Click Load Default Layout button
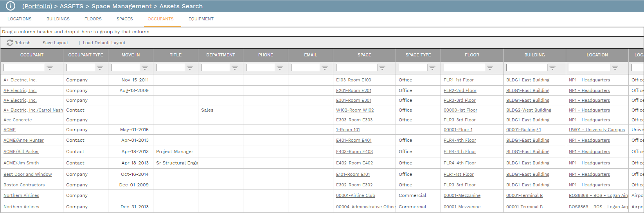The image size is (644, 213). point(104,43)
